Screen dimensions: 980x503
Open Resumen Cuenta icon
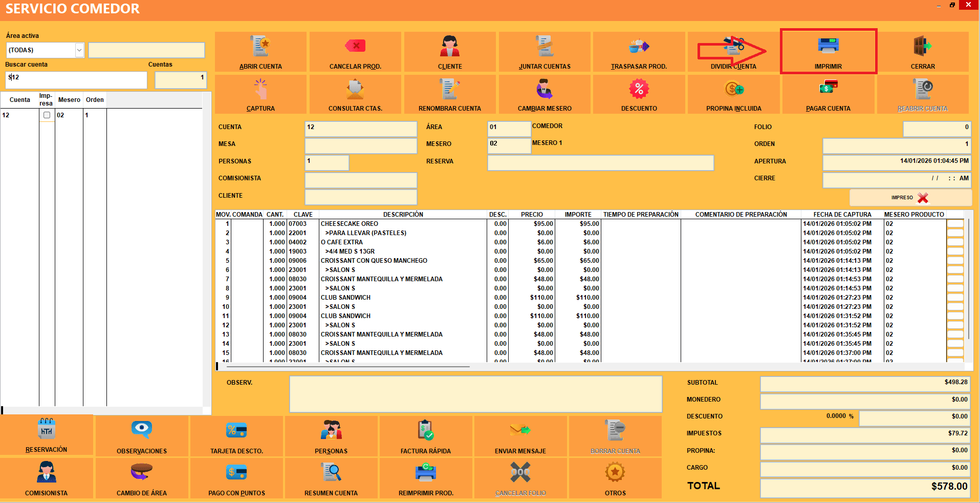click(x=331, y=472)
